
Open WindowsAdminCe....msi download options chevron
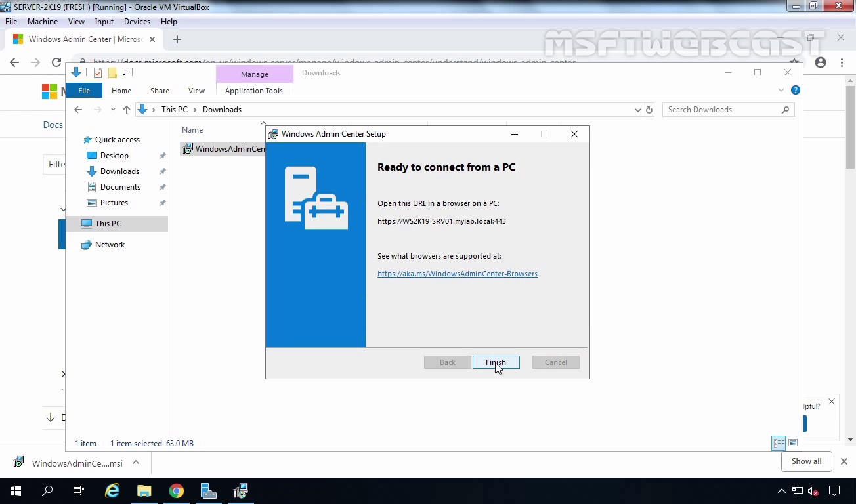pyautogui.click(x=136, y=462)
